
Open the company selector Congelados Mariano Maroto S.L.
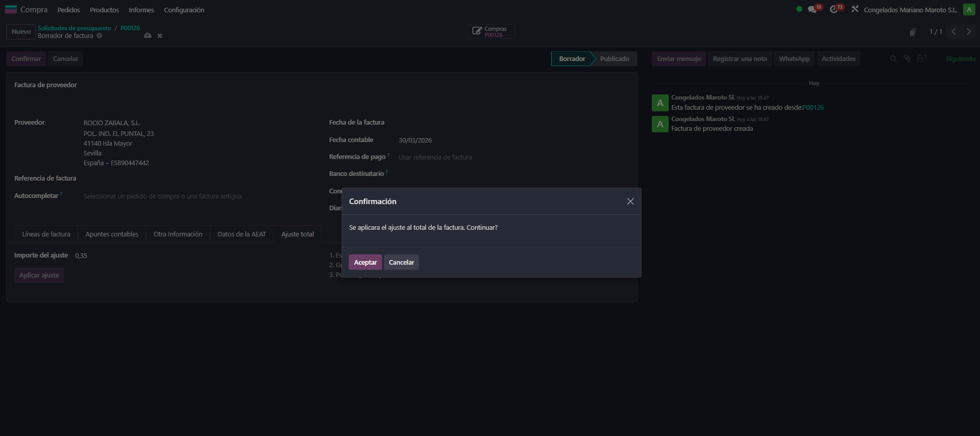(910, 10)
